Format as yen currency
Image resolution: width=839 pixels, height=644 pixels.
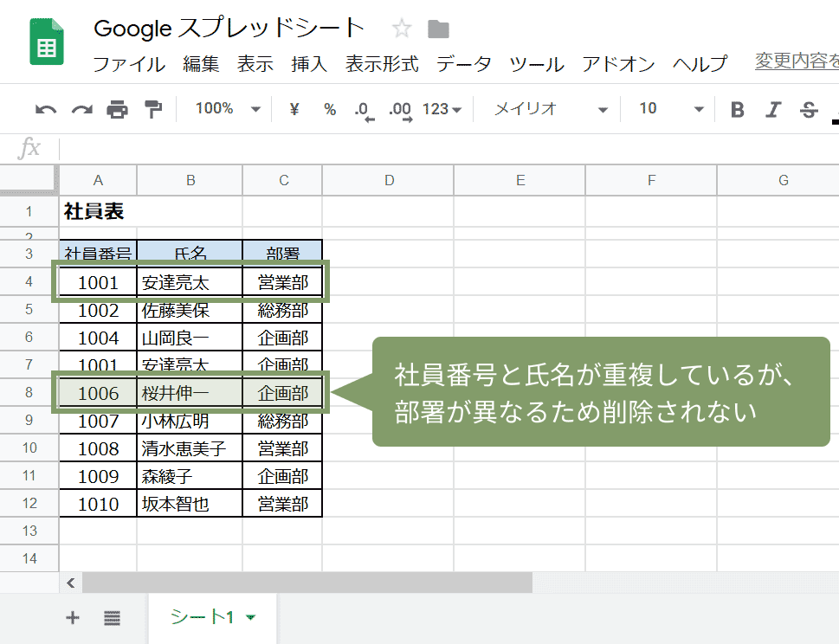(294, 109)
